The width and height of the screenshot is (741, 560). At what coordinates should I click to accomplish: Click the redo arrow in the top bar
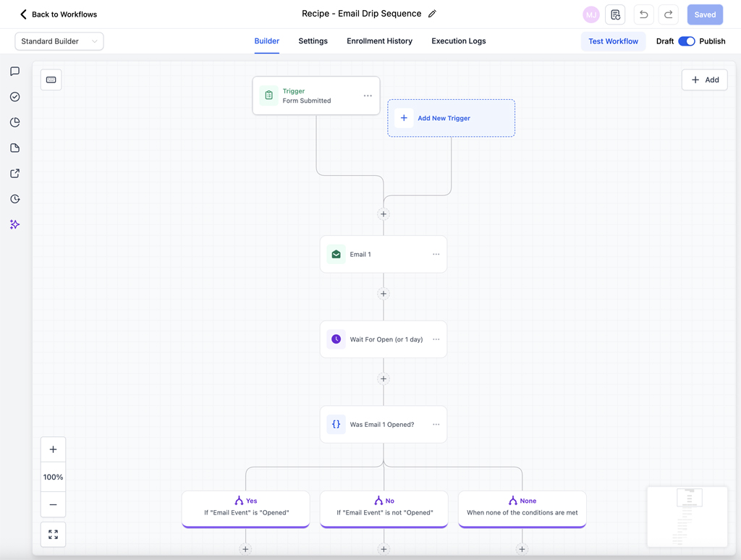[668, 14]
